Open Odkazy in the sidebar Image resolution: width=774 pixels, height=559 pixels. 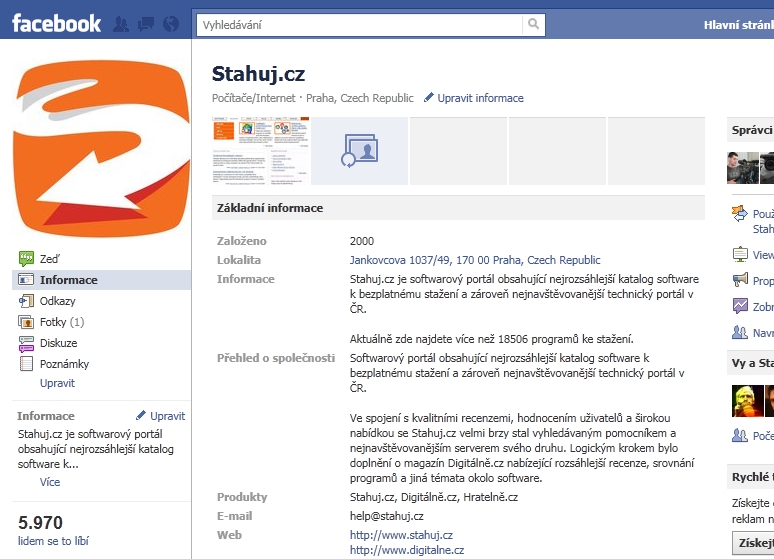point(58,301)
